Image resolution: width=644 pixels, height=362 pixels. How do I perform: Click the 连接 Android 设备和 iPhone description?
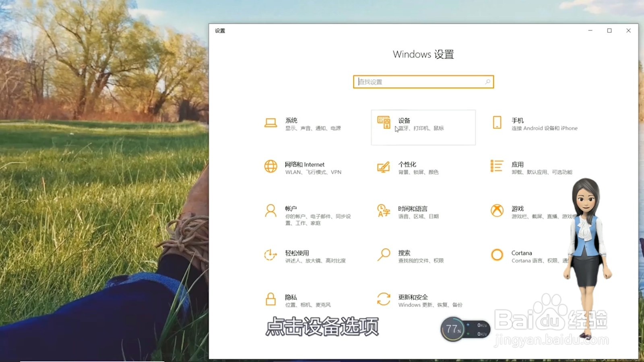coord(545,128)
